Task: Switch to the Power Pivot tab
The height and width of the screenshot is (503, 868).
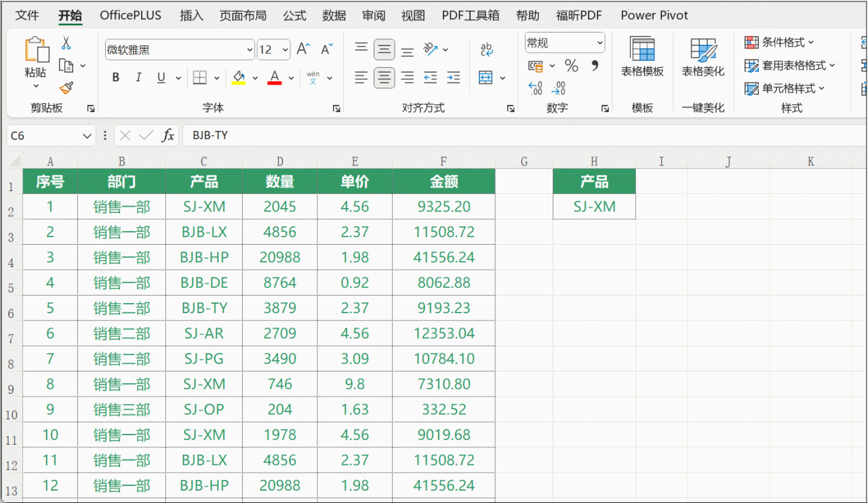Action: (x=654, y=15)
